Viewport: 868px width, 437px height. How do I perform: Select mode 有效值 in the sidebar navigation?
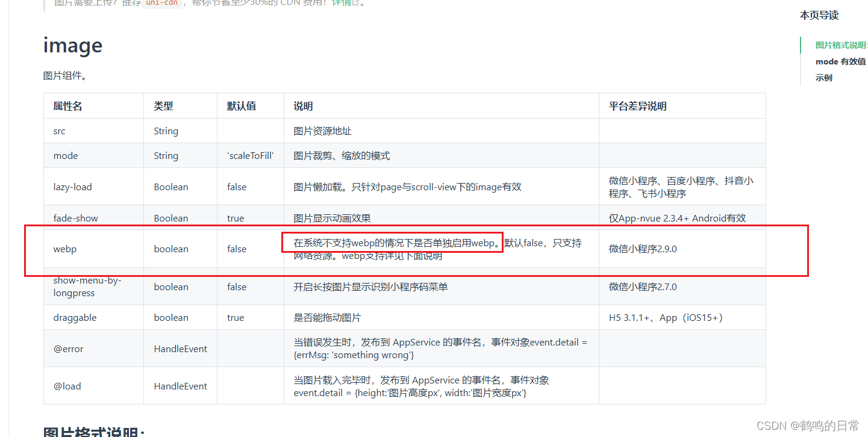841,61
